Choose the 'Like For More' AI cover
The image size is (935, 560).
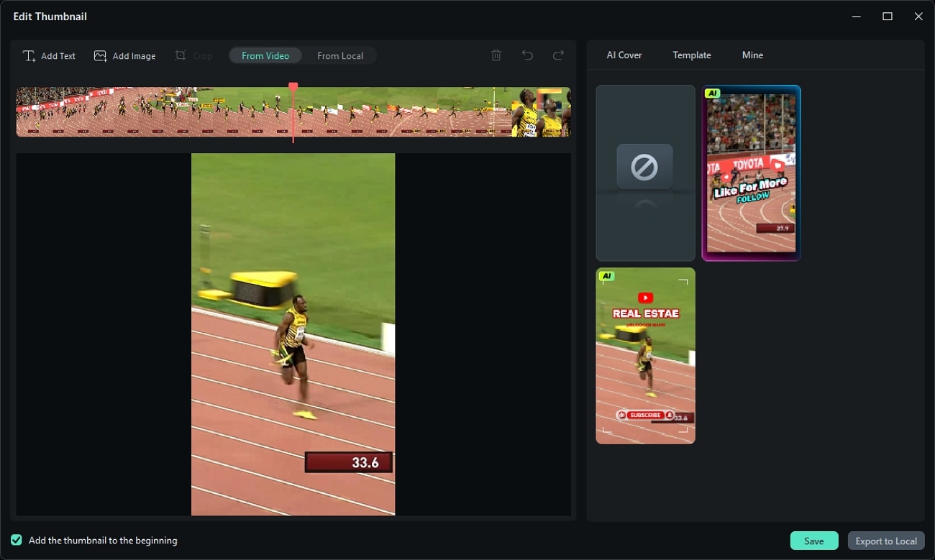(x=752, y=173)
